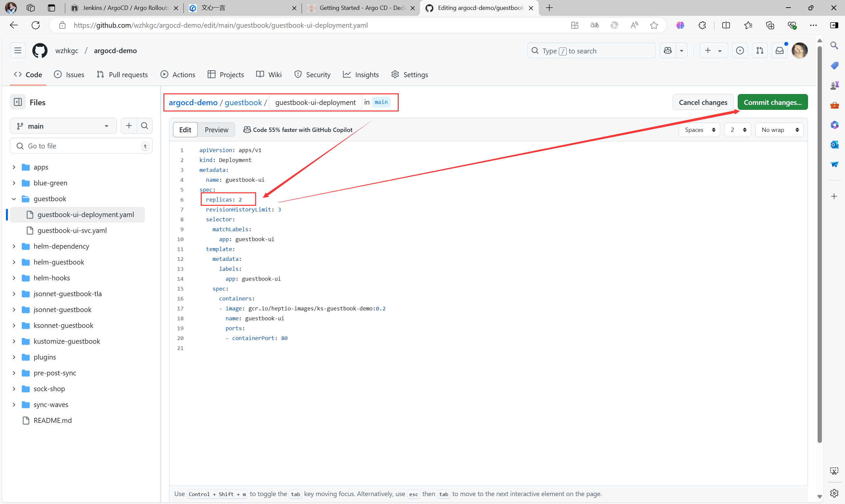Image resolution: width=845 pixels, height=504 pixels.
Task: Expand the sync-waves folder
Action: click(14, 404)
